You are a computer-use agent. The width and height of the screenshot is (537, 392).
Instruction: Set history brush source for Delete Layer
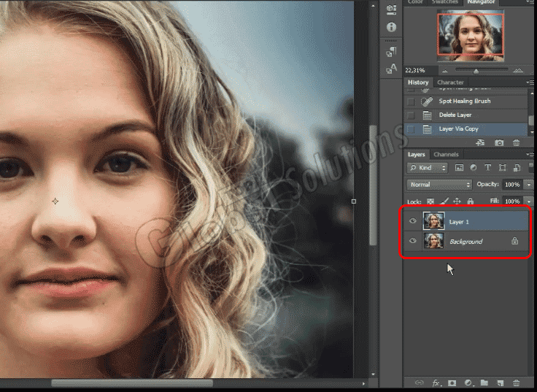point(411,115)
